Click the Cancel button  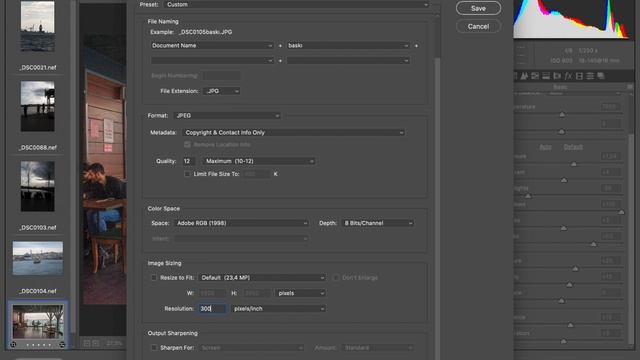click(x=478, y=27)
